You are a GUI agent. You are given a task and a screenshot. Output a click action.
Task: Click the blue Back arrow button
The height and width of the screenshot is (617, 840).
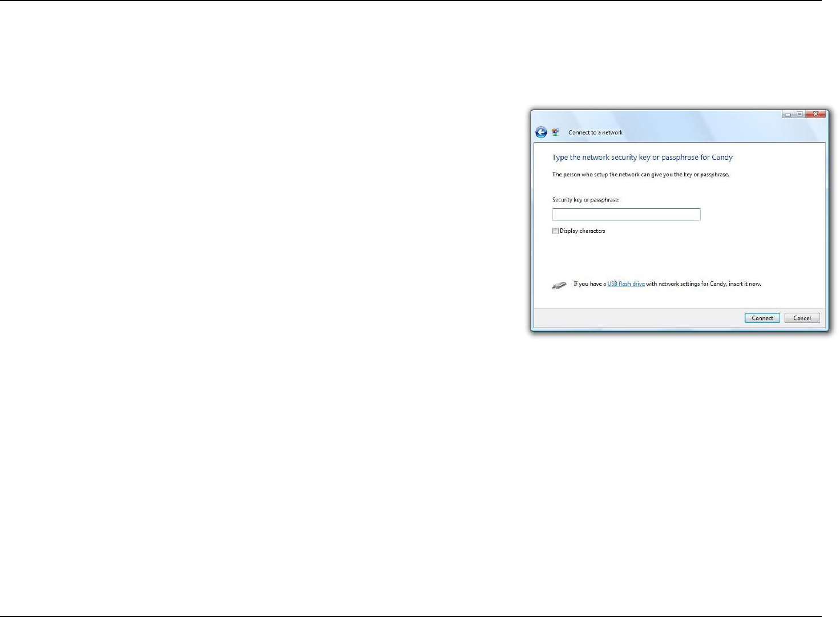click(541, 132)
